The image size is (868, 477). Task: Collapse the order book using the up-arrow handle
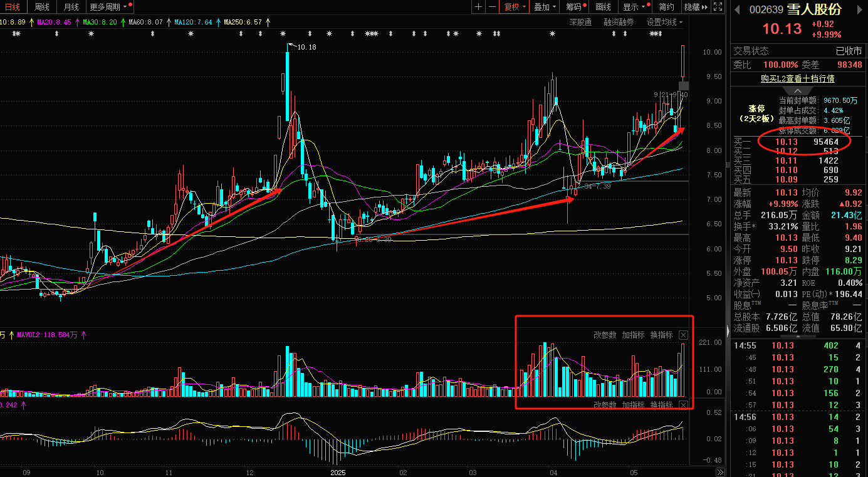pyautogui.click(x=797, y=91)
